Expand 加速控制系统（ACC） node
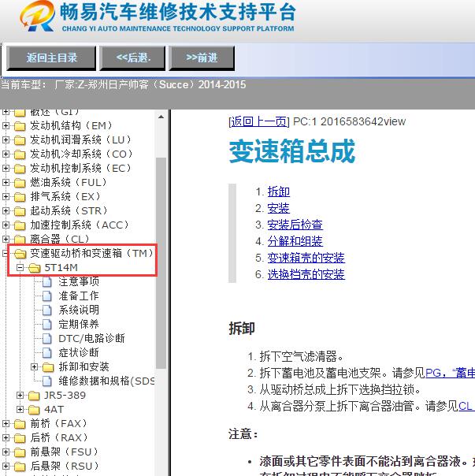Viewport: 475px width, 476px height. pos(6,225)
